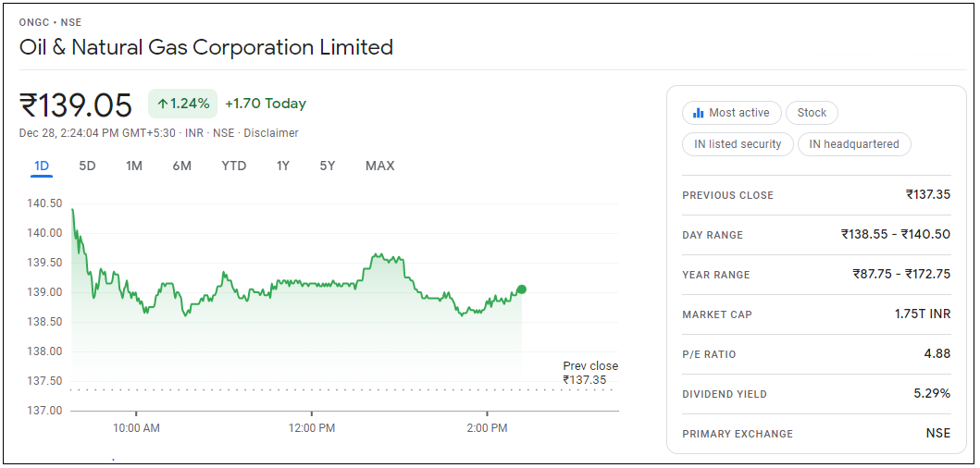Screen dimensions: 980x468
Task: Open the 6M range tab
Action: (x=182, y=166)
